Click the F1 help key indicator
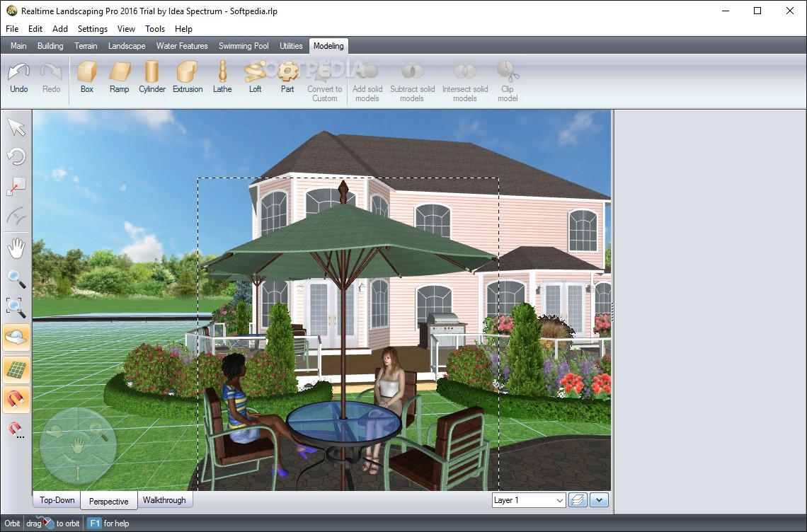The width and height of the screenshot is (807, 532). (94, 524)
